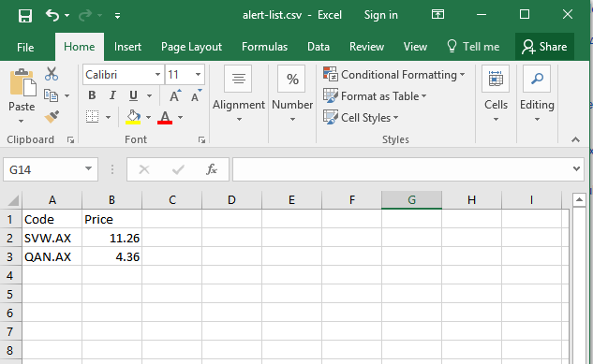
Task: Click the Borders icon in Font group
Action: point(93,117)
